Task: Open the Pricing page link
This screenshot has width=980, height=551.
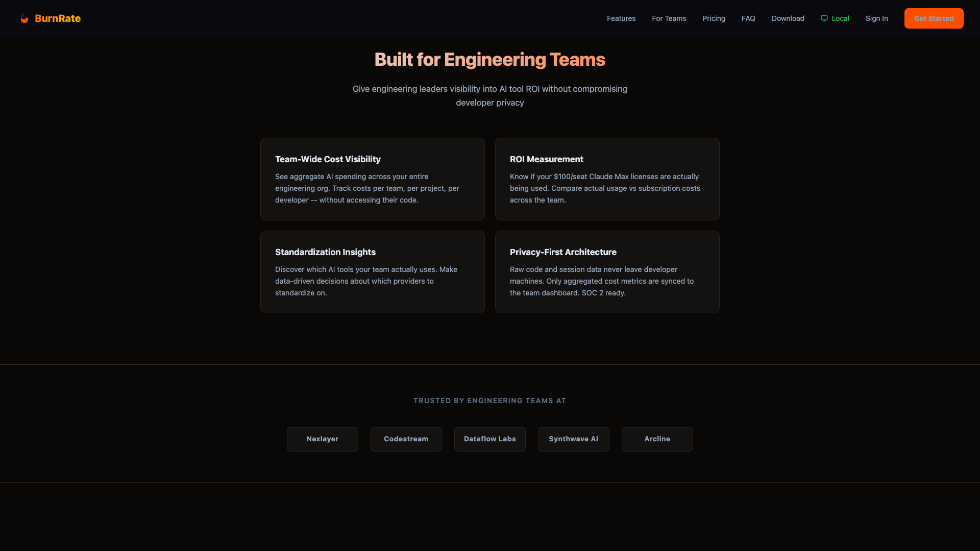Action: (714, 18)
